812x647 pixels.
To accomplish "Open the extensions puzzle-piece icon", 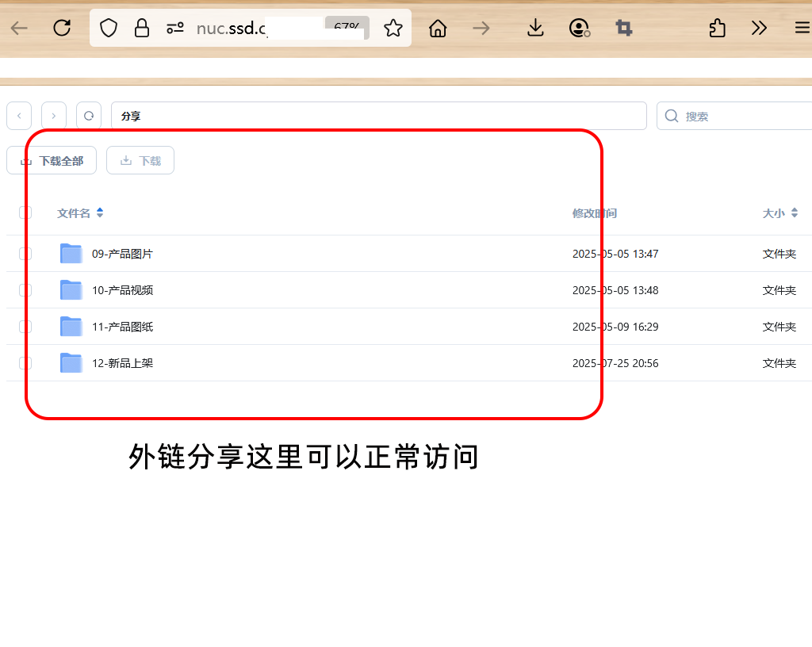I will pyautogui.click(x=717, y=28).
